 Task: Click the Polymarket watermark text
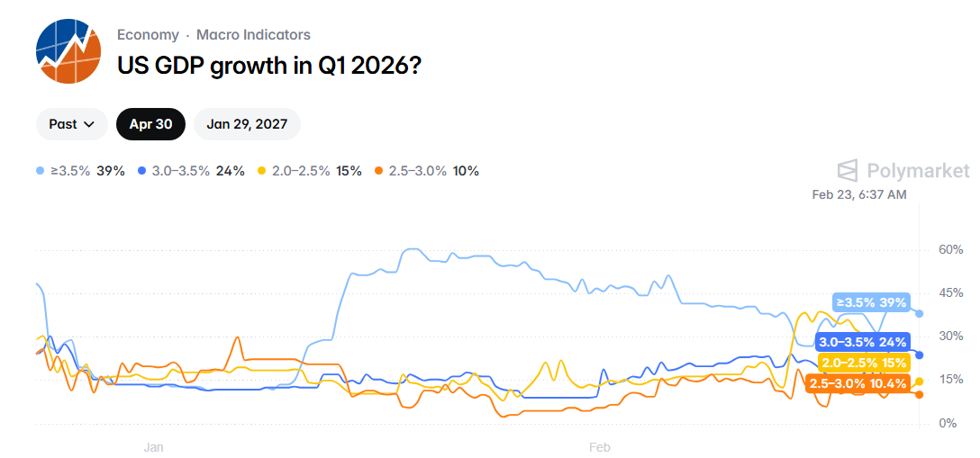point(918,171)
